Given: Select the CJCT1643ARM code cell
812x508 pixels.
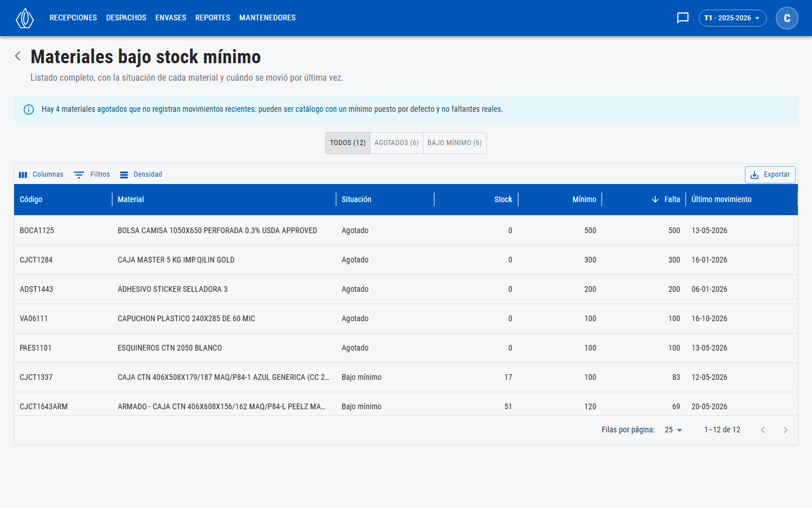Looking at the screenshot, I should 43,406.
